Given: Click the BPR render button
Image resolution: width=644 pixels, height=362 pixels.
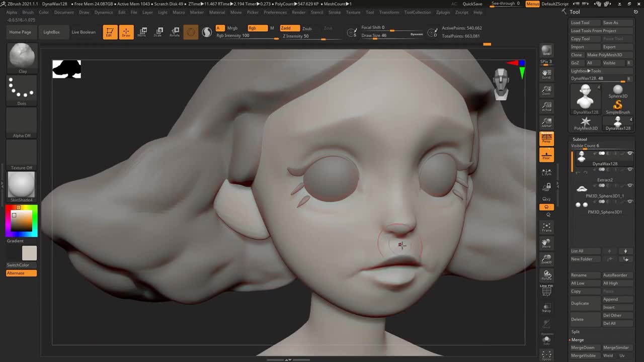Looking at the screenshot, I should pos(546,51).
